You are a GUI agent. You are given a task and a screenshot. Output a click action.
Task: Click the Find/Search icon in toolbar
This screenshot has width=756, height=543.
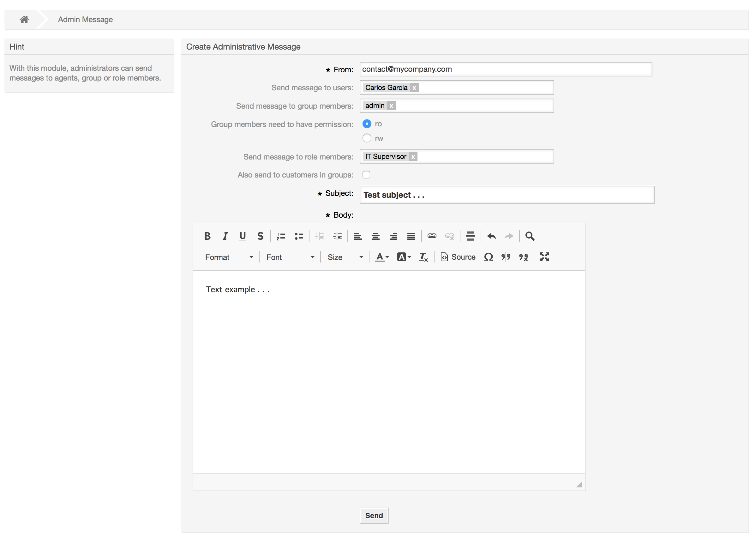(530, 236)
